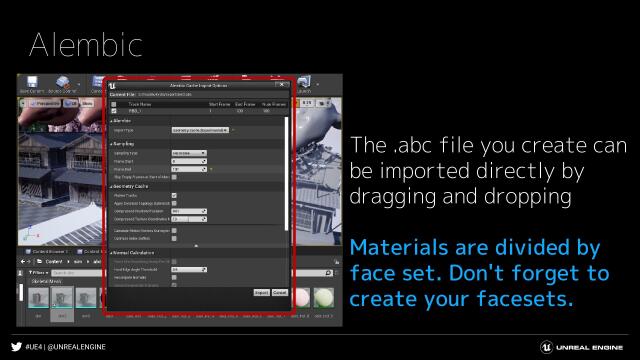Click the Content Browser forward arrow

point(29,262)
